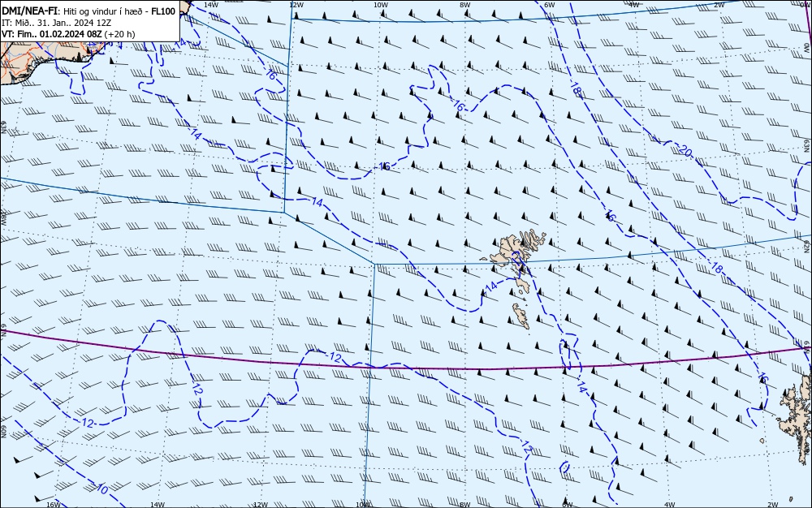Screen dimensions: 812x508
Task: Click the "VT: Fim.. 01.02.2024 08Z" valid time
Action: [52, 34]
